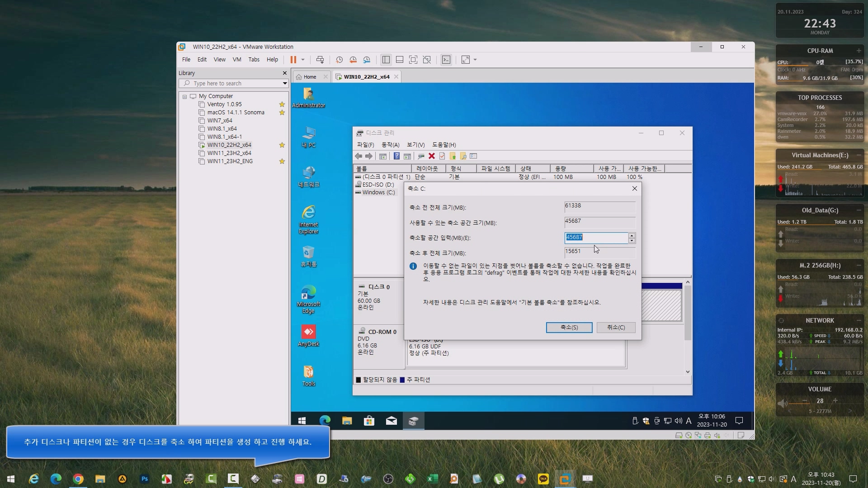
Task: Click the connect drive toolbar icon
Action: click(421, 156)
